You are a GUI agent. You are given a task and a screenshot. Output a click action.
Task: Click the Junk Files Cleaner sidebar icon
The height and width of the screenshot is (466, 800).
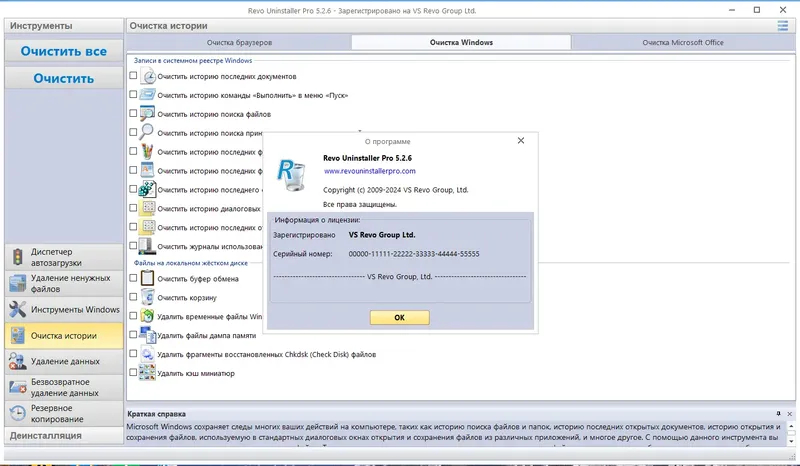[17, 283]
